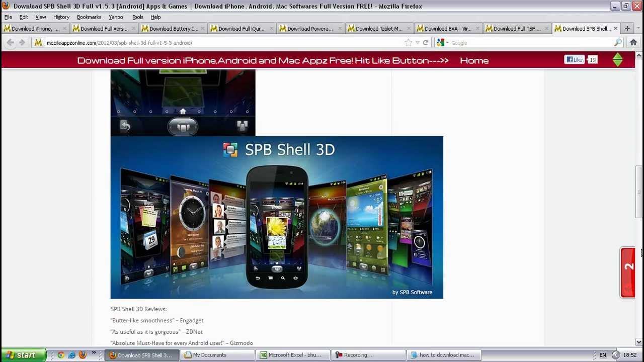Click the Engadget review quote
The height and width of the screenshot is (362, 644).
[x=157, y=320]
